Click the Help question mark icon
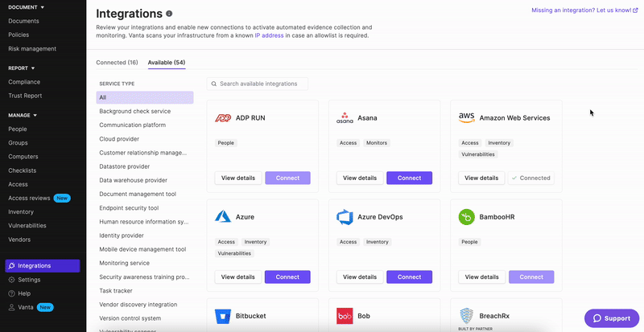 [11, 294]
